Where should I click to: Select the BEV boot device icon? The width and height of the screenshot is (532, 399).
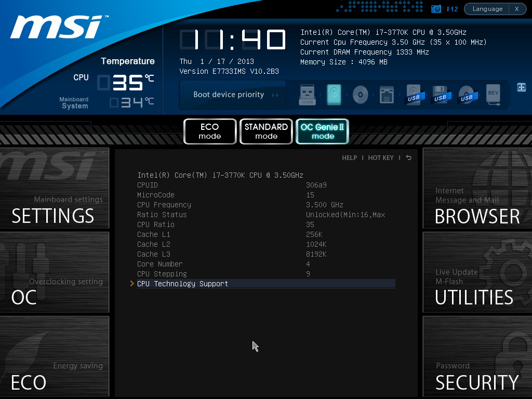point(493,95)
